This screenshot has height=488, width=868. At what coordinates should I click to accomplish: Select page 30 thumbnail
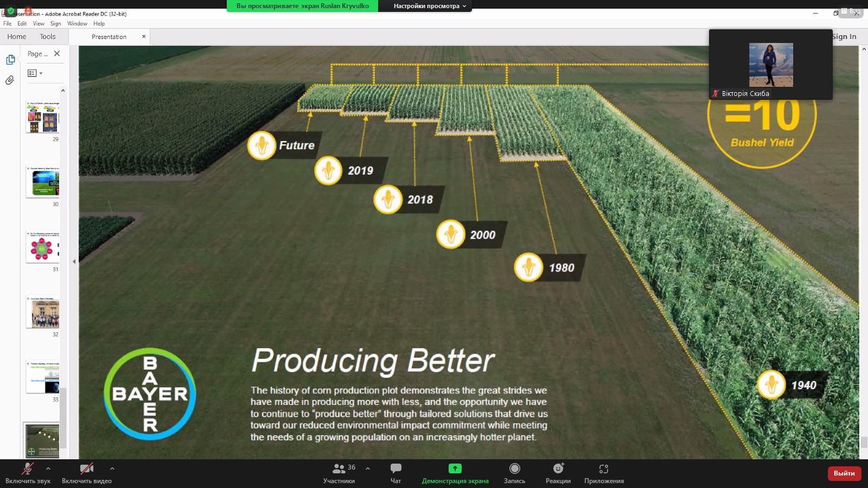tap(42, 182)
